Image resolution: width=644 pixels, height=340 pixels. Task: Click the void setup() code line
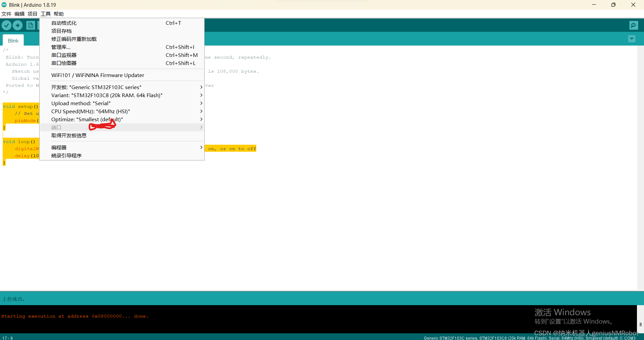[20, 107]
